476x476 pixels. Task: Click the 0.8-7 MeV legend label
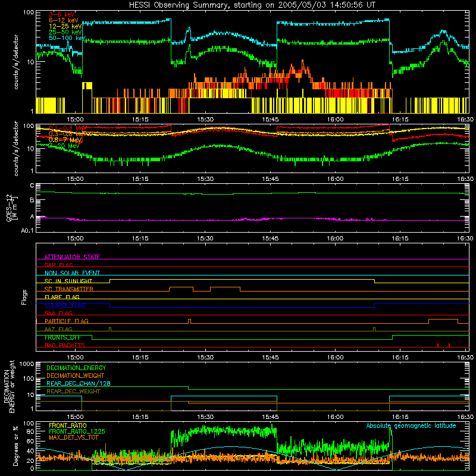(x=65, y=140)
